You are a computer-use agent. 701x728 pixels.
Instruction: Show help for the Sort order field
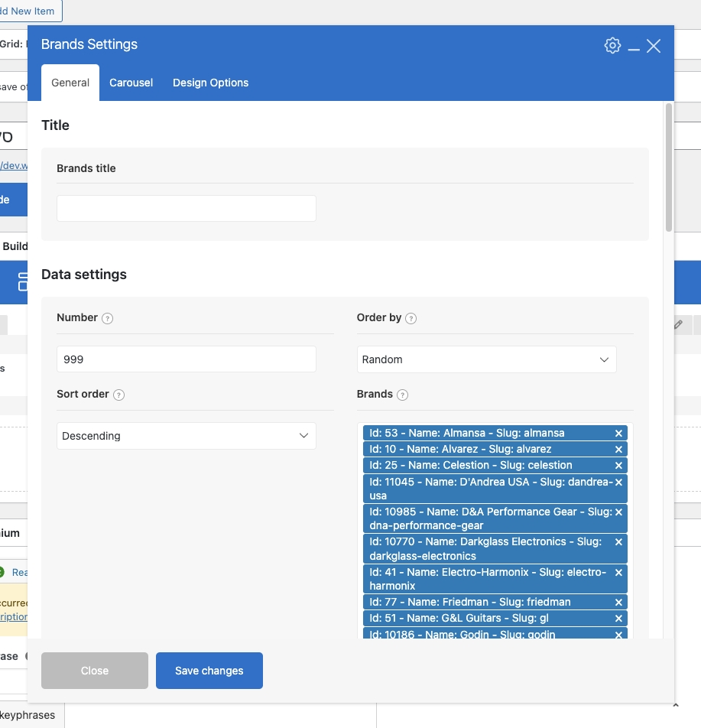(x=118, y=395)
